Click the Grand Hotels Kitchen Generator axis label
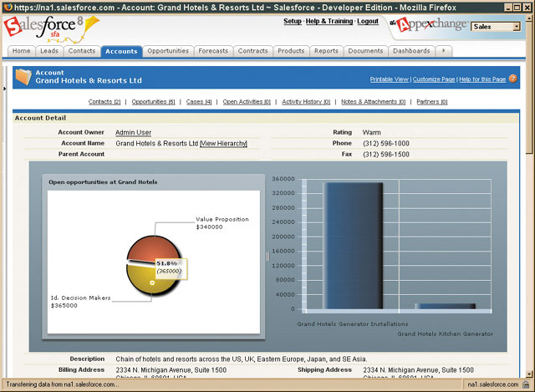This screenshot has width=535, height=392. click(x=446, y=334)
